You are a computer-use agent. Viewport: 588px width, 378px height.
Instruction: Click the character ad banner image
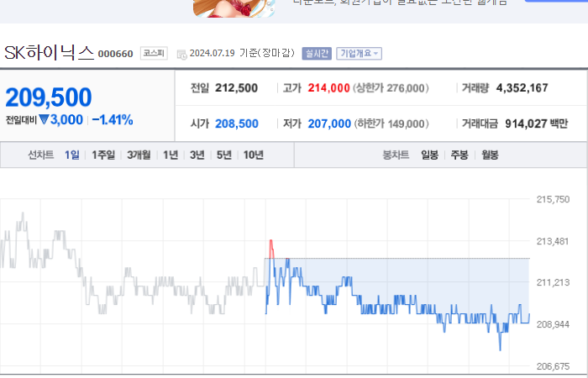(234, 8)
